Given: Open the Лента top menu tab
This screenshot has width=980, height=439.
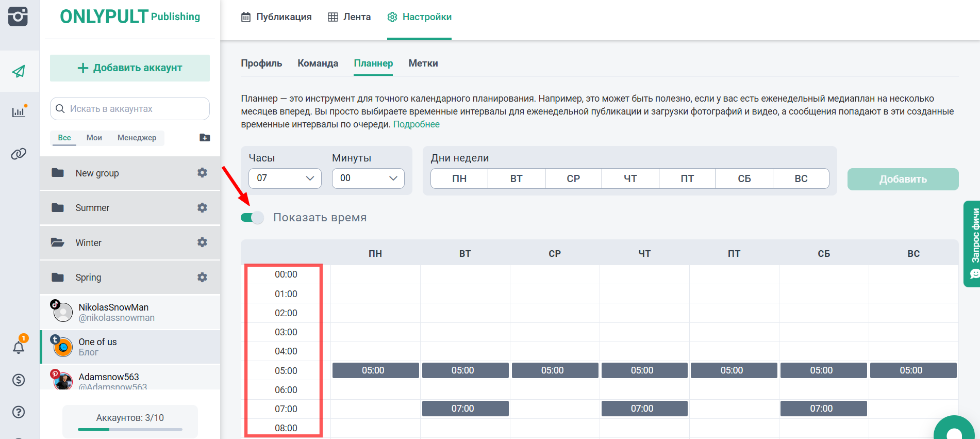Looking at the screenshot, I should 350,17.
